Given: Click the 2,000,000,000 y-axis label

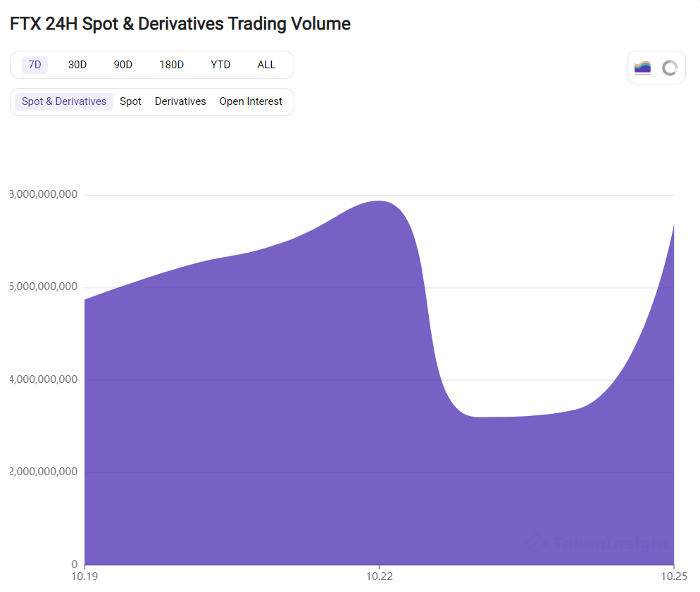Looking at the screenshot, I should coord(43,472).
